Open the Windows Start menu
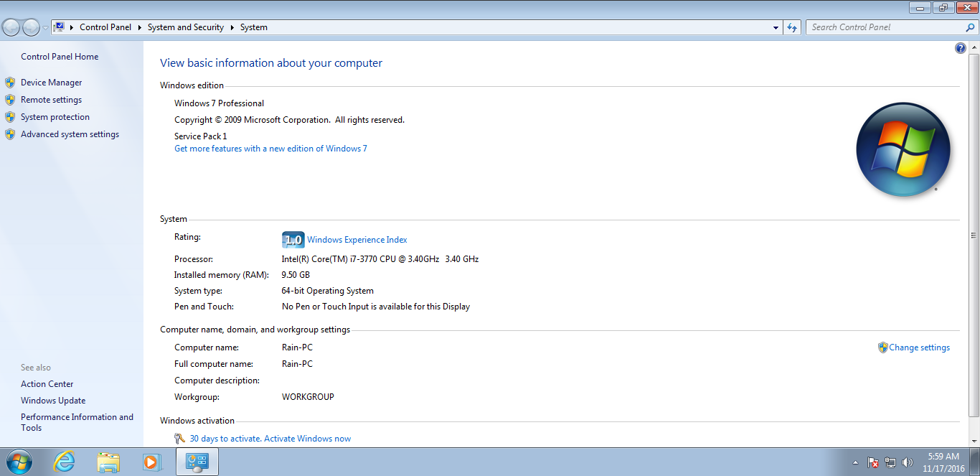Screen dimensions: 980x476 click(x=19, y=462)
